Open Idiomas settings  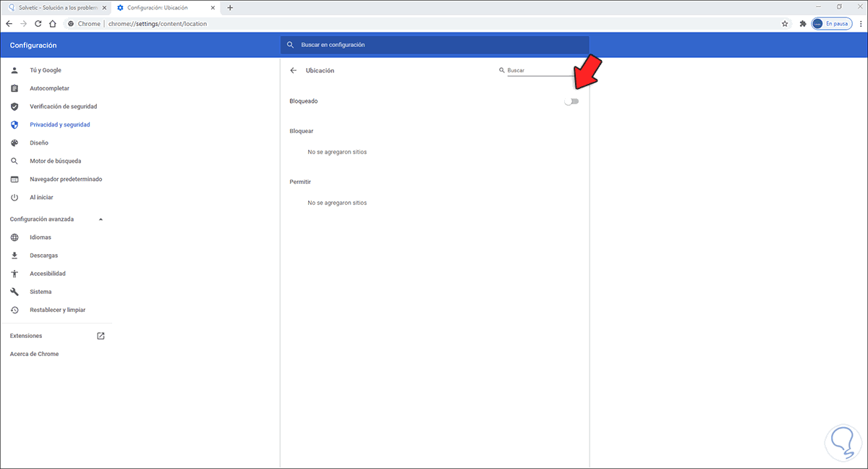41,237
